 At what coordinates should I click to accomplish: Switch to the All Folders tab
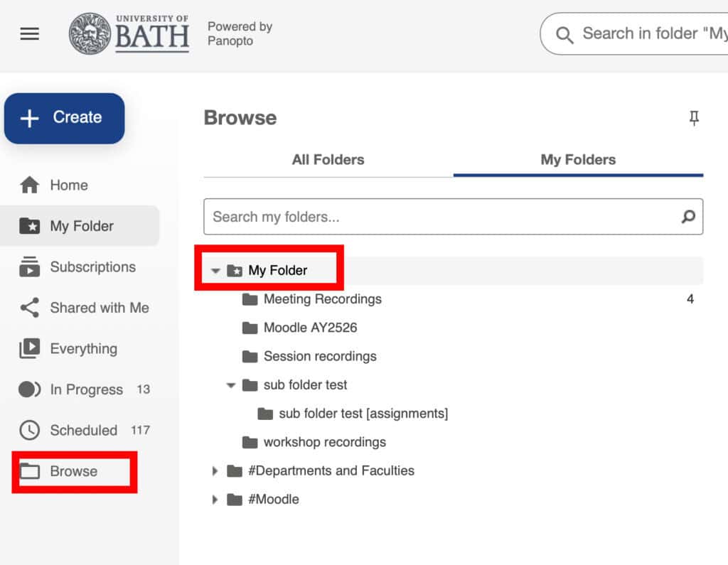pos(327,160)
